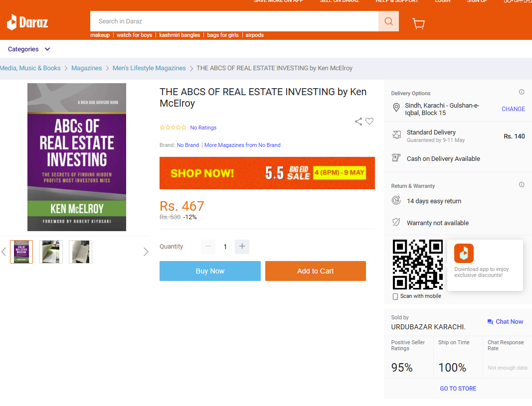Click the Sign Up link

pyautogui.click(x=477, y=1)
